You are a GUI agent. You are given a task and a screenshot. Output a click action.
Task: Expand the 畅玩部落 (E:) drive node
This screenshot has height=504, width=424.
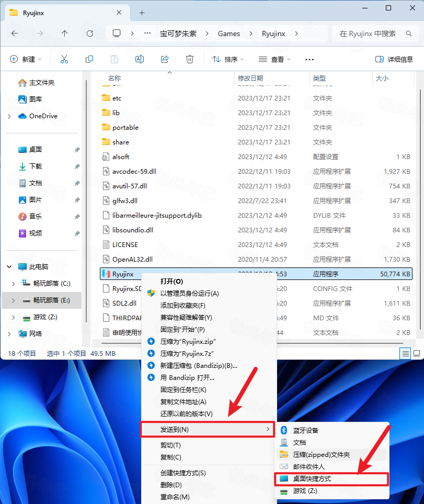[13, 300]
